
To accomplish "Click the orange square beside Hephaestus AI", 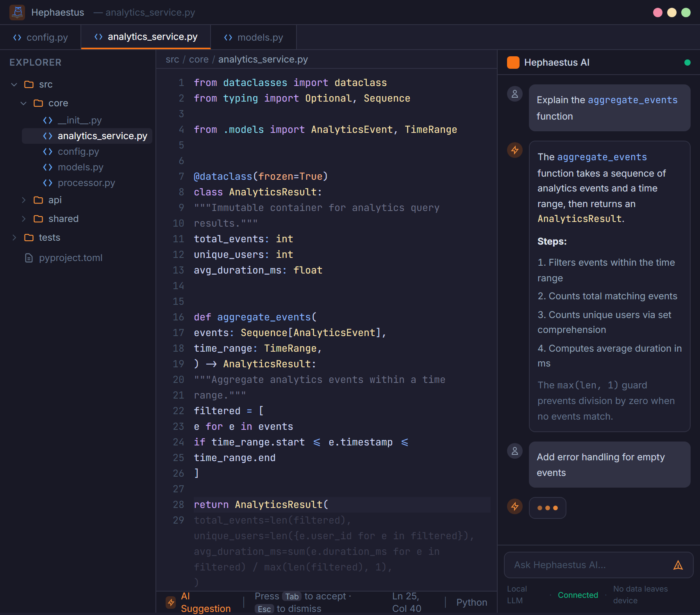I will [513, 62].
